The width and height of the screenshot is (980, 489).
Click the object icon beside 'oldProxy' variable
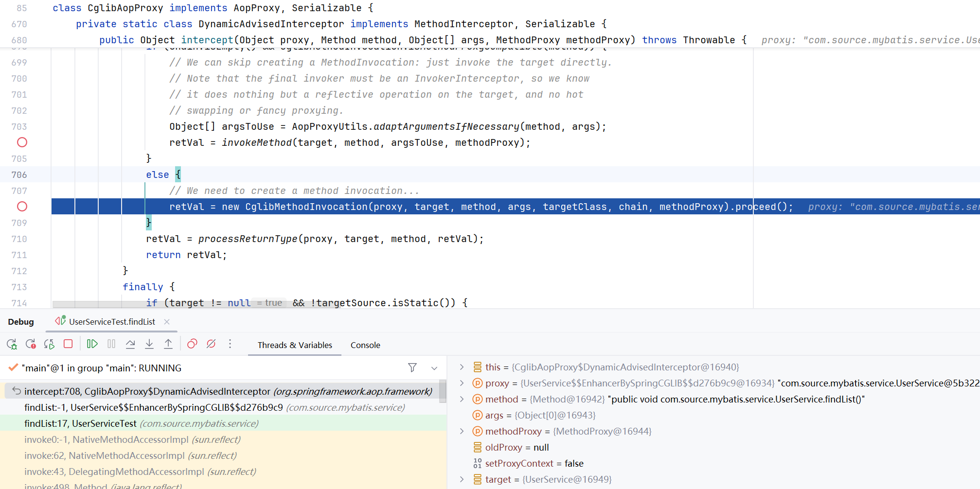pos(478,447)
